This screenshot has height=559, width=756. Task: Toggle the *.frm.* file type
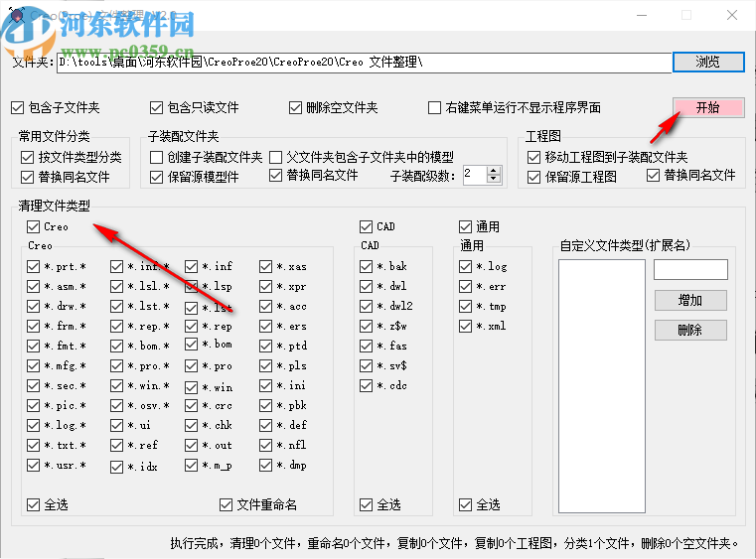coord(33,327)
